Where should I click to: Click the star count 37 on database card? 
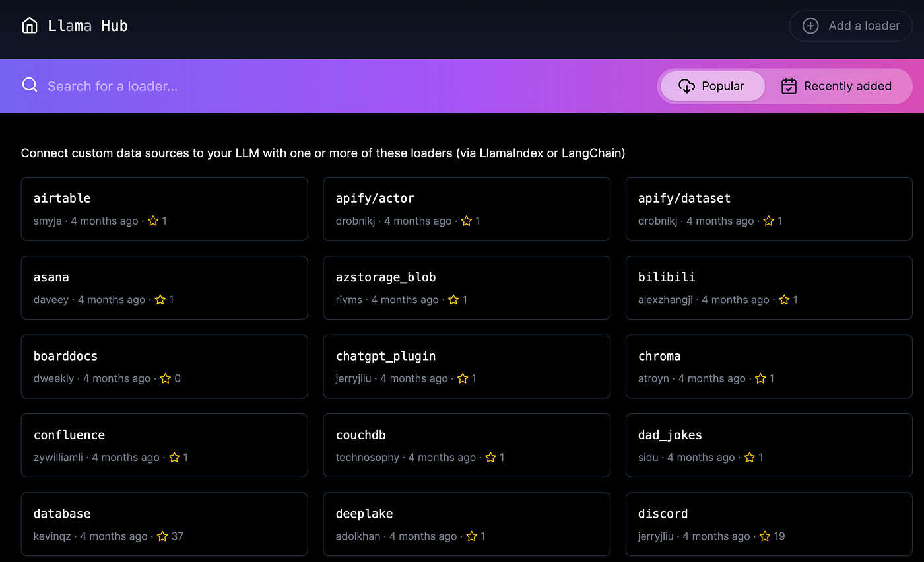178,536
